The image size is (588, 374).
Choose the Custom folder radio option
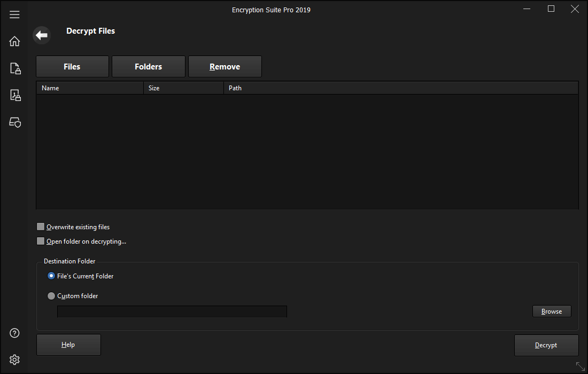51,296
